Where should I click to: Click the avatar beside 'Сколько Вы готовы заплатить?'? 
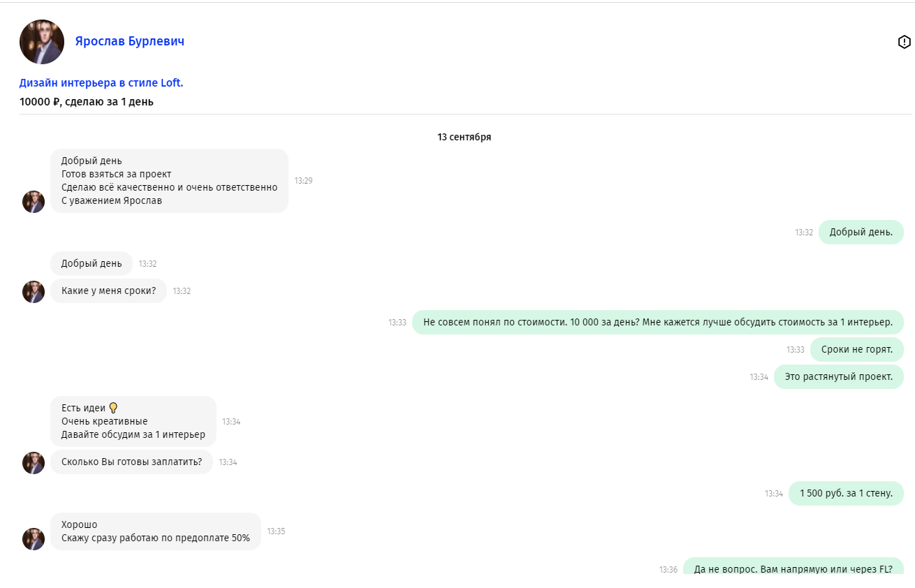(34, 462)
